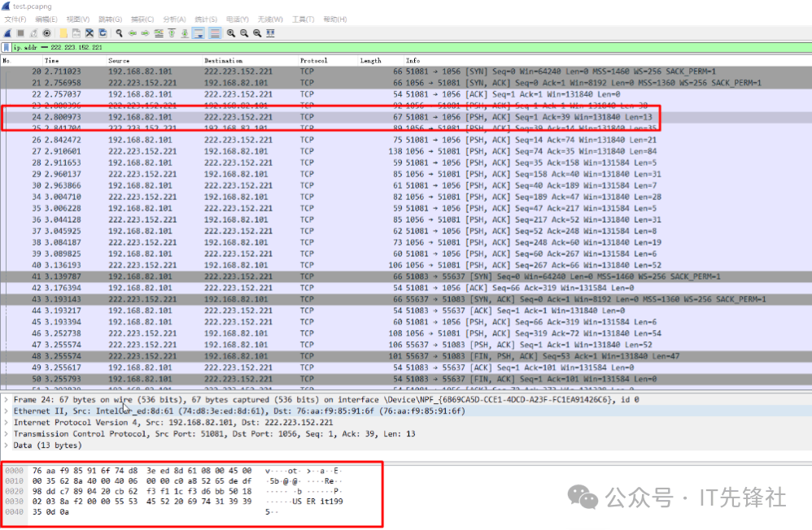Screen dimensions: 812x530
Task: Click the zoom in magnifier icon
Action: point(231,33)
